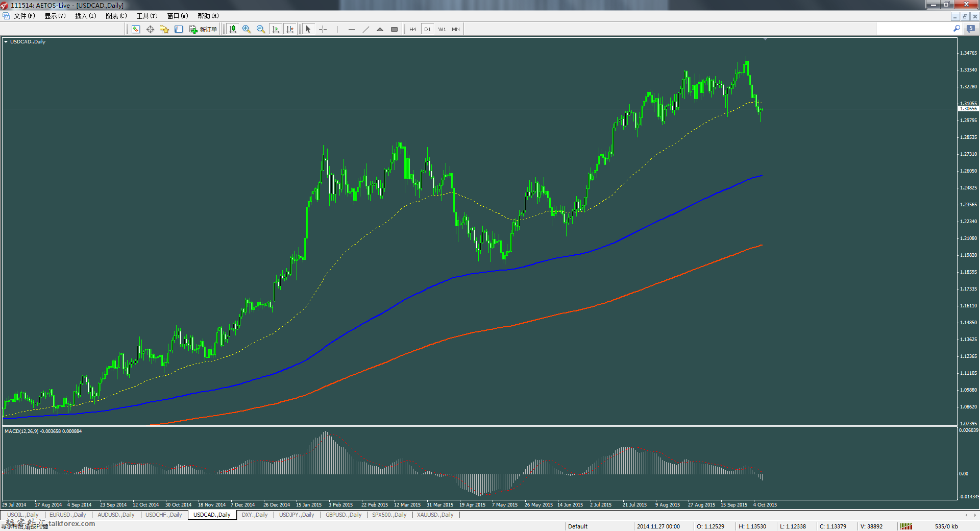The width and height of the screenshot is (980, 531).
Task: Open the Market Watch panel icon
Action: (x=136, y=29)
